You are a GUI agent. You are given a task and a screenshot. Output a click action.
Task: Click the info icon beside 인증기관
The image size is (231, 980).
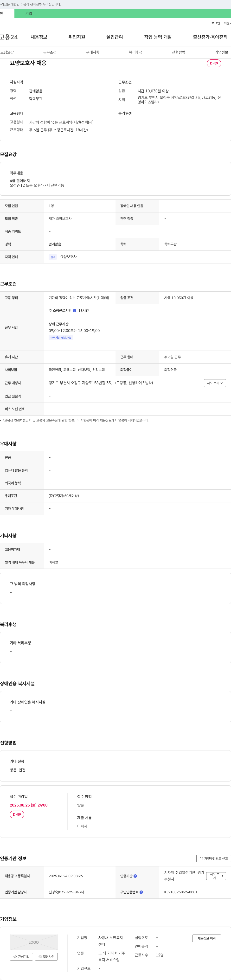[135, 876]
